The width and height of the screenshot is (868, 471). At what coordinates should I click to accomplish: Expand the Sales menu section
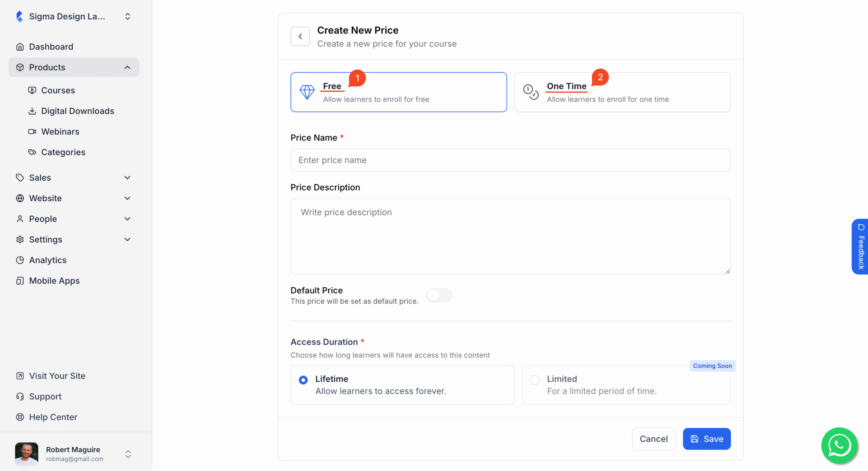127,178
